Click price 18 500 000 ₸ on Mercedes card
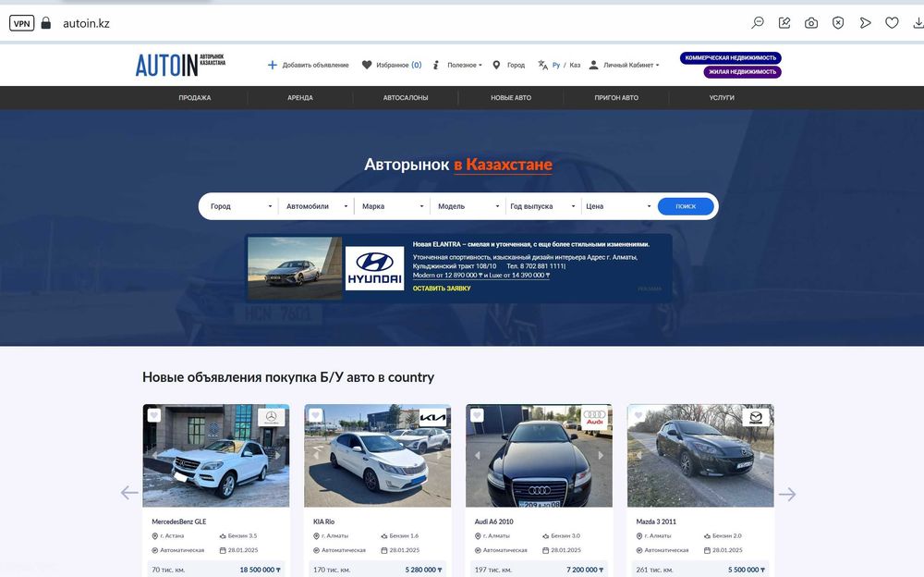This screenshot has height=577, width=924. [260, 570]
